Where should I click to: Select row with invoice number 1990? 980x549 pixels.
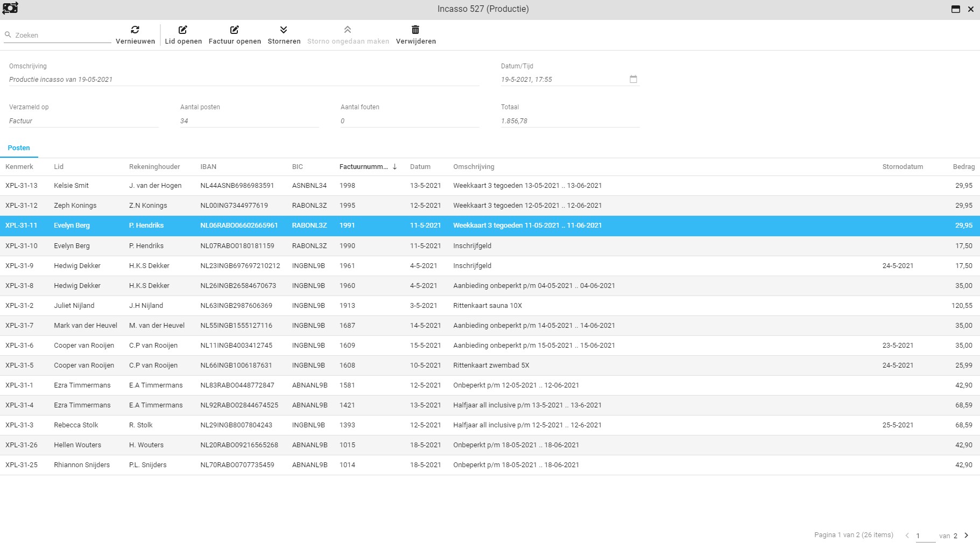click(490, 246)
